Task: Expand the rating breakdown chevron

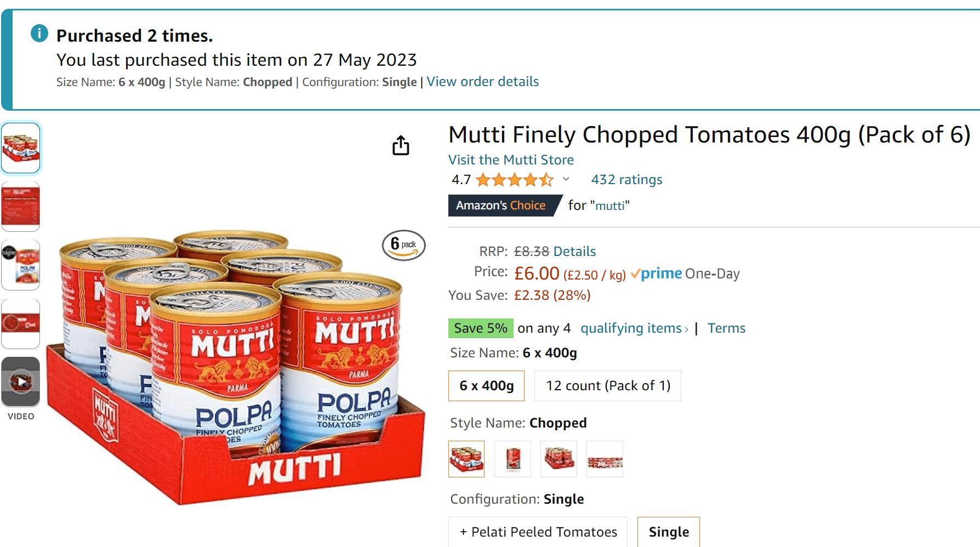Action: [566, 179]
